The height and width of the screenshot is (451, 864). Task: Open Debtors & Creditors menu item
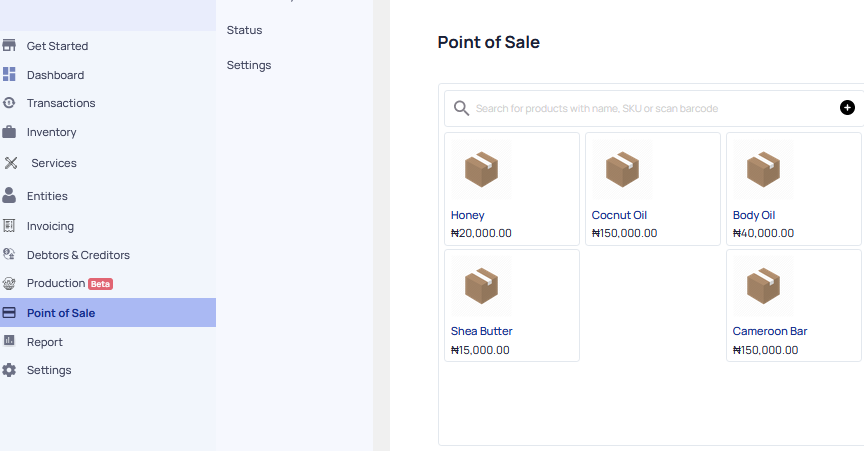click(78, 255)
